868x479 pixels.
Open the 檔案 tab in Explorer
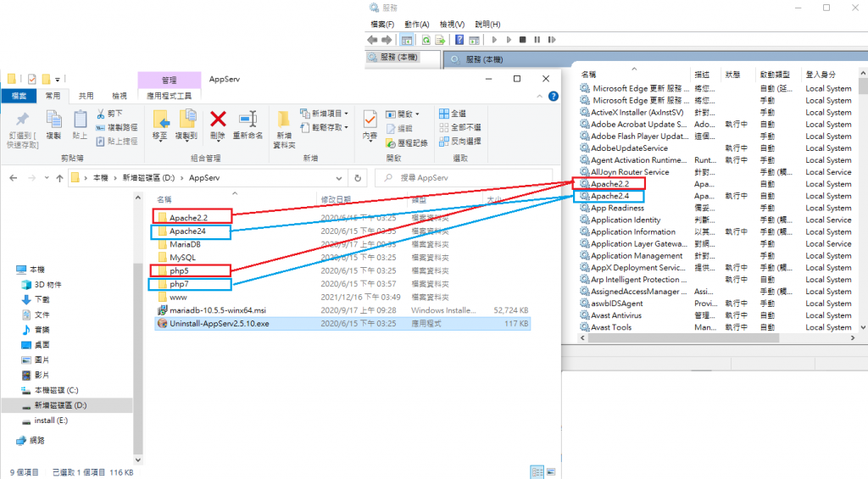19,96
